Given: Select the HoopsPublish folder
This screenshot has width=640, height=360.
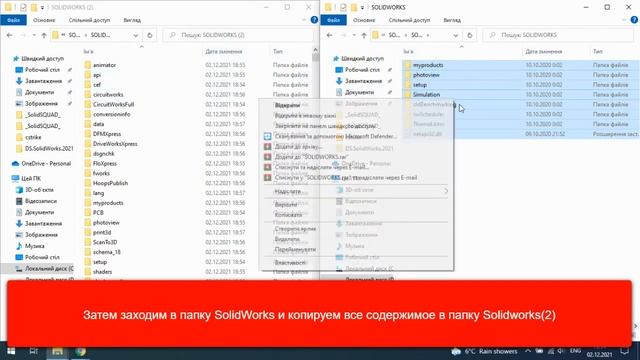Looking at the screenshot, I should (x=110, y=183).
